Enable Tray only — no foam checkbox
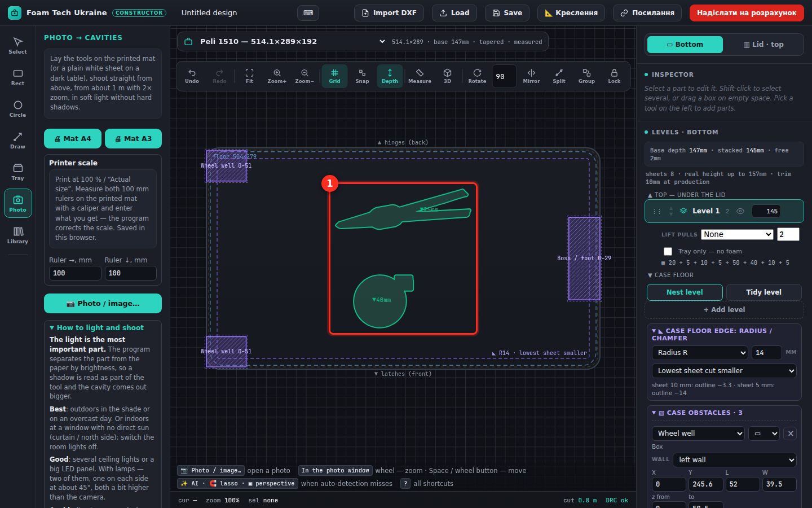The width and height of the screenshot is (812, 508). click(668, 251)
